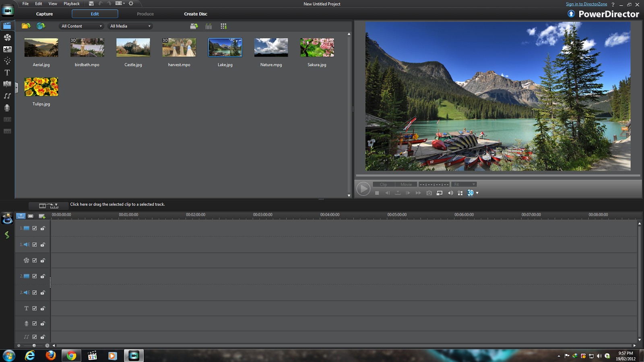This screenshot has height=362, width=644.
Task: Click the large Play button in preview
Action: 363,189
